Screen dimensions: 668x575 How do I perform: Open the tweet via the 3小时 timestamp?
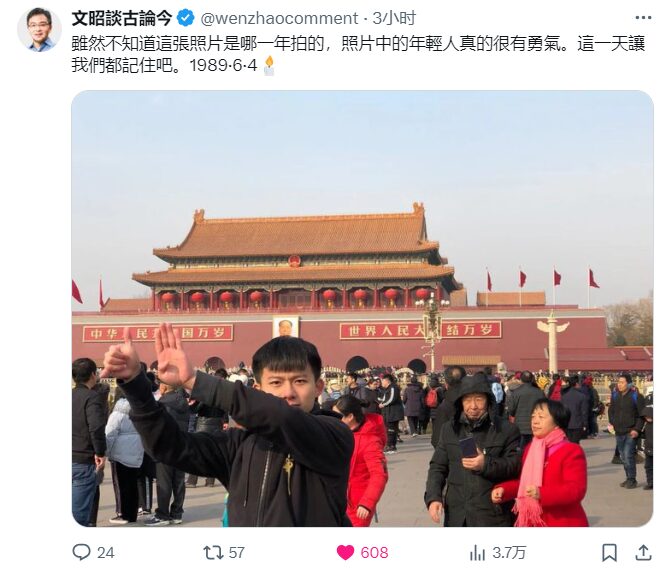(394, 18)
